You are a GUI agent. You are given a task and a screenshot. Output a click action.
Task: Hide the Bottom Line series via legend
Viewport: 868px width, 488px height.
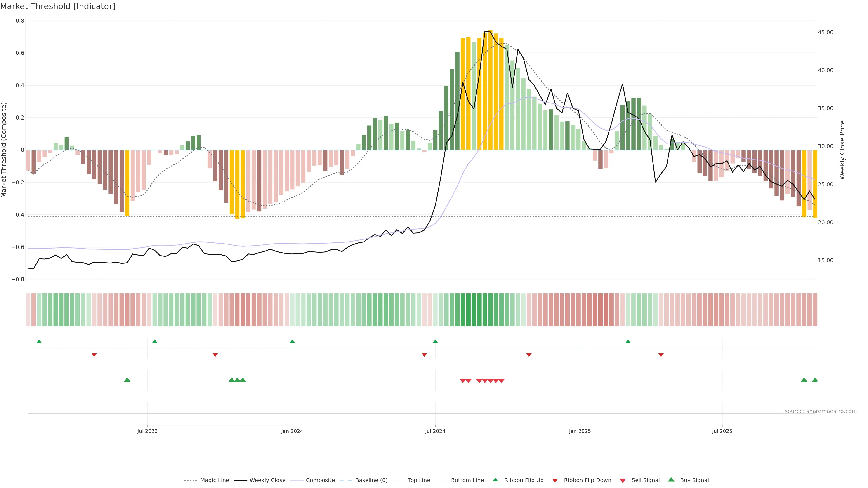[467, 480]
